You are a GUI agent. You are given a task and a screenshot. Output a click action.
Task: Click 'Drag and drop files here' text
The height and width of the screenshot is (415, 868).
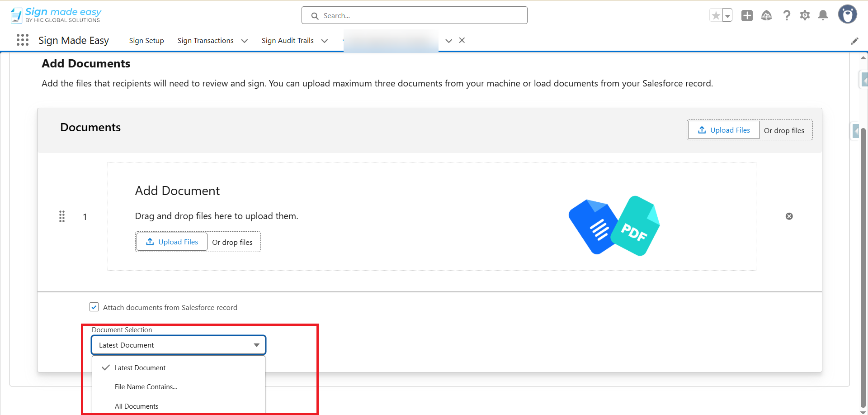click(217, 216)
